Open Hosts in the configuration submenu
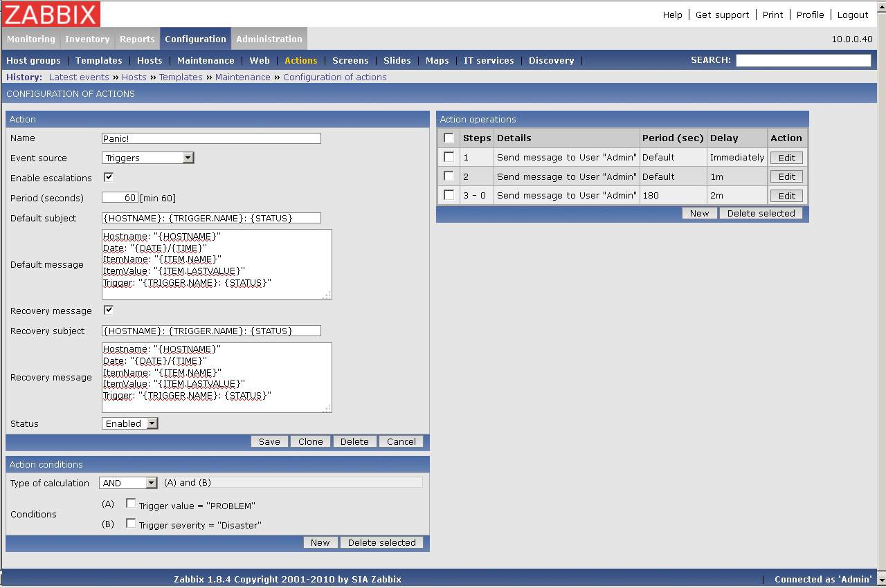Viewport: 886px width, 588px height. tap(150, 61)
